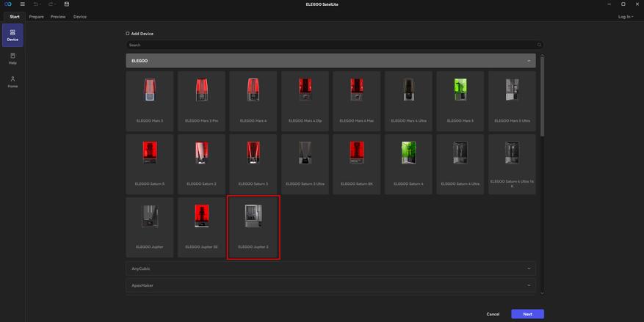Click the ELEGOO SatelLite logo icon
The width and height of the screenshot is (644, 322).
pos(8,4)
